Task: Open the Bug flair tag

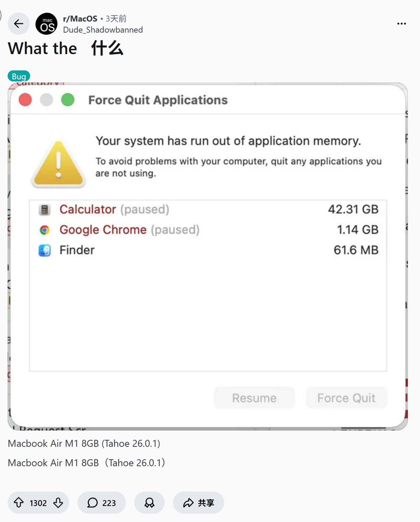Action: (x=19, y=76)
